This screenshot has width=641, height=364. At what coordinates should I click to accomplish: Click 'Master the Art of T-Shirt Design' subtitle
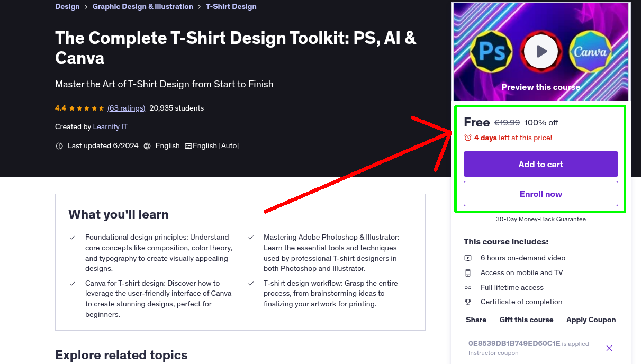tap(164, 84)
